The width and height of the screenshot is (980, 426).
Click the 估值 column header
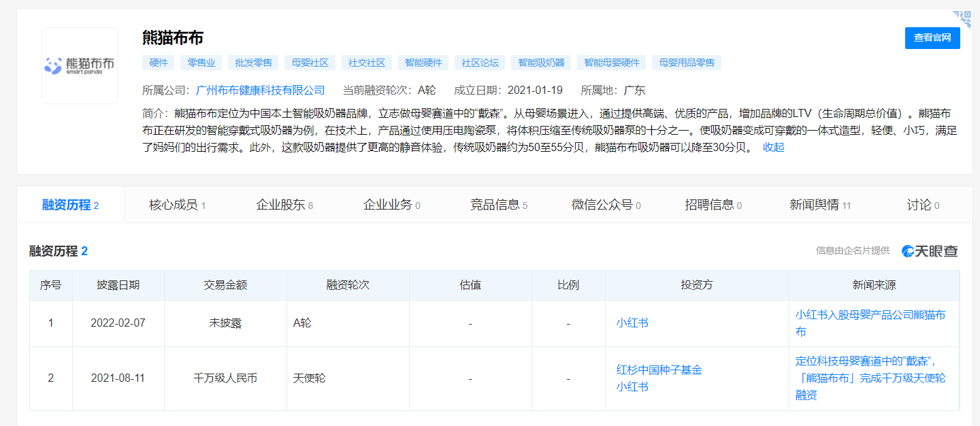pos(470,285)
